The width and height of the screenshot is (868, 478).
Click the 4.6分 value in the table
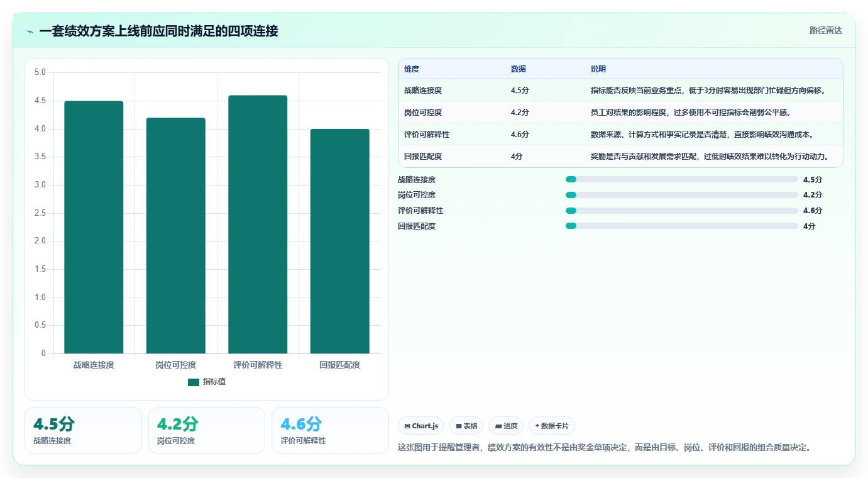520,135
